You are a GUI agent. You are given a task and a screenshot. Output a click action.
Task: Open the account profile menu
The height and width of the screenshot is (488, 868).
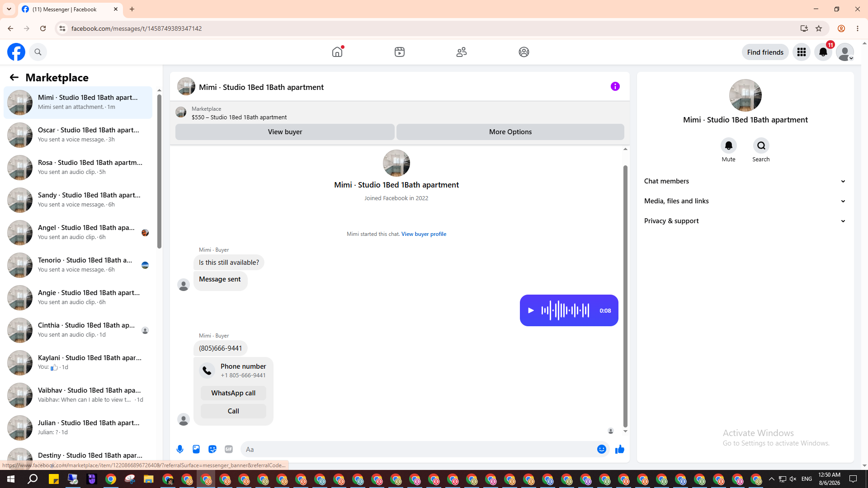coord(844,52)
